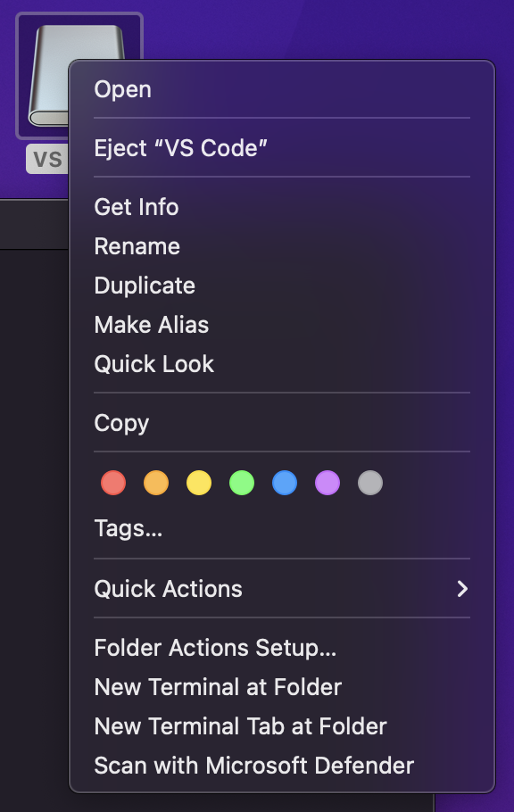The height and width of the screenshot is (812, 514).
Task: Apply the green tag color
Action: point(242,483)
